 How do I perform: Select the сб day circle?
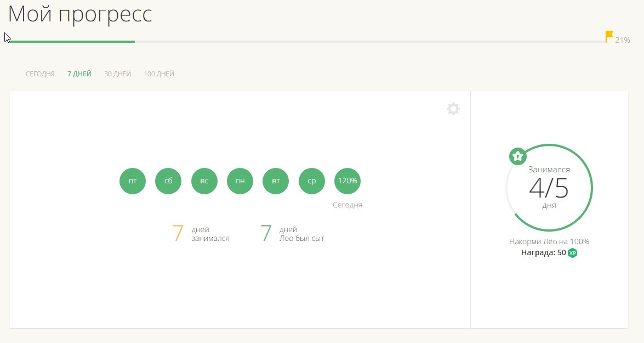[x=168, y=181]
